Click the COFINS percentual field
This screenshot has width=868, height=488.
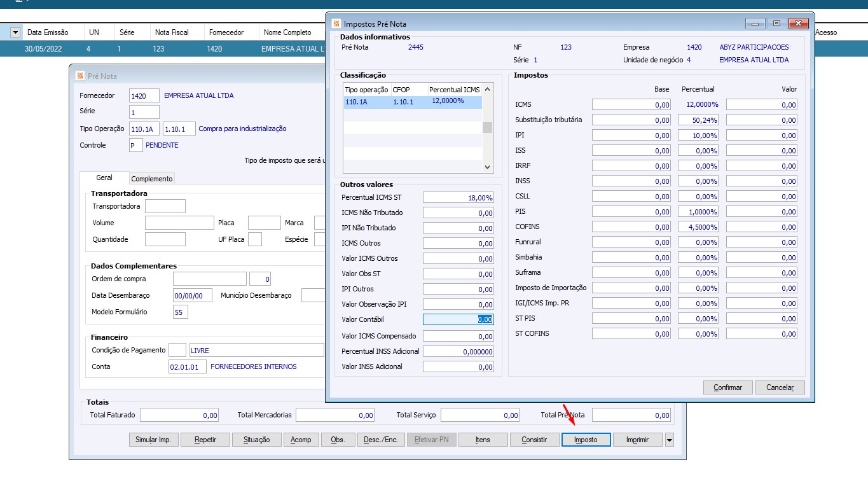[x=698, y=227]
